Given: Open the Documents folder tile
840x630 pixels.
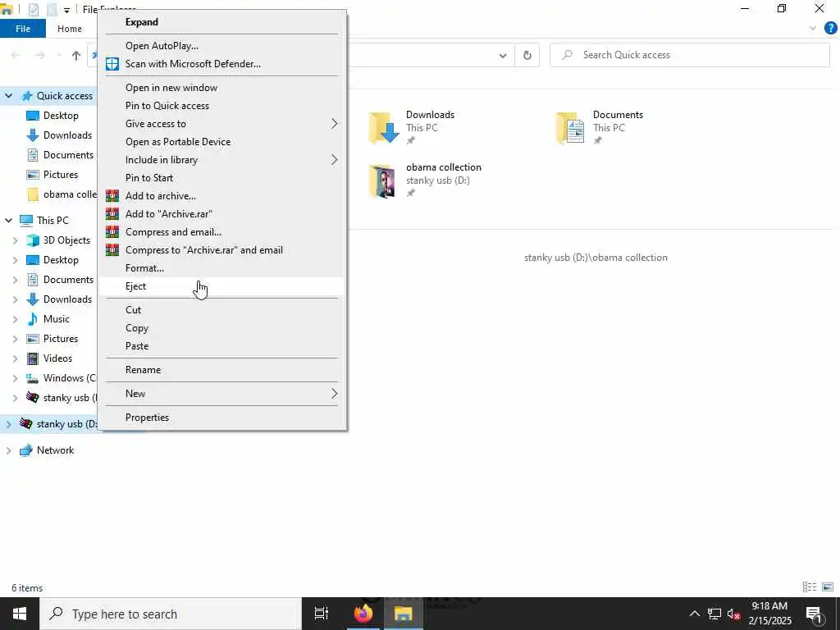Looking at the screenshot, I should pyautogui.click(x=600, y=127).
